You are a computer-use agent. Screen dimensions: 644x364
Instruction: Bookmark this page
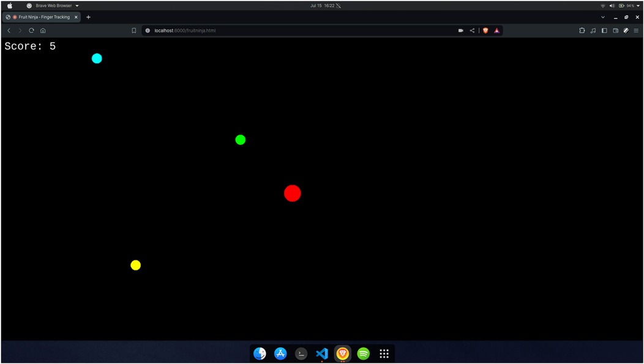click(x=134, y=31)
